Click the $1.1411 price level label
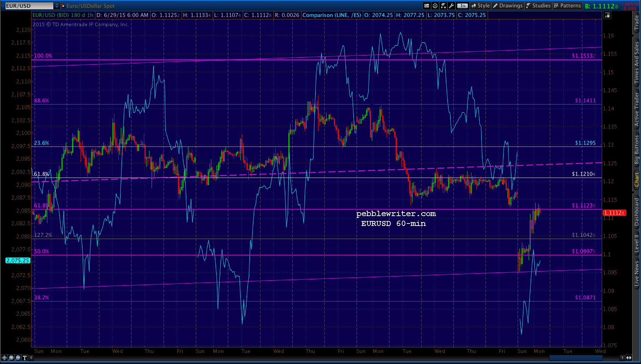The image size is (641, 364). tap(586, 101)
